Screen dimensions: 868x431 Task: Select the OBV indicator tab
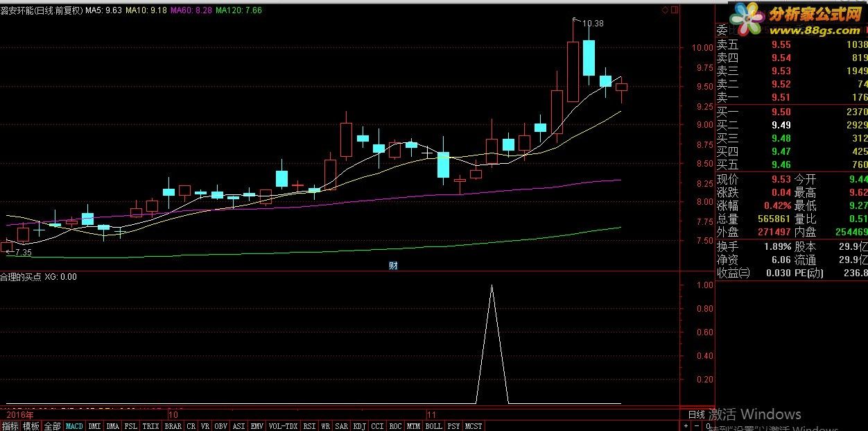[221, 425]
